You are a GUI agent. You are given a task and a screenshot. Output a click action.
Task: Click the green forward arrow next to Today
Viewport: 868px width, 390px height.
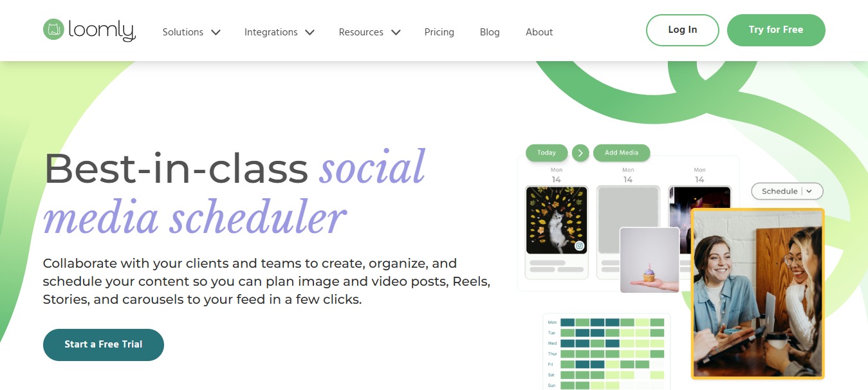[580, 153]
